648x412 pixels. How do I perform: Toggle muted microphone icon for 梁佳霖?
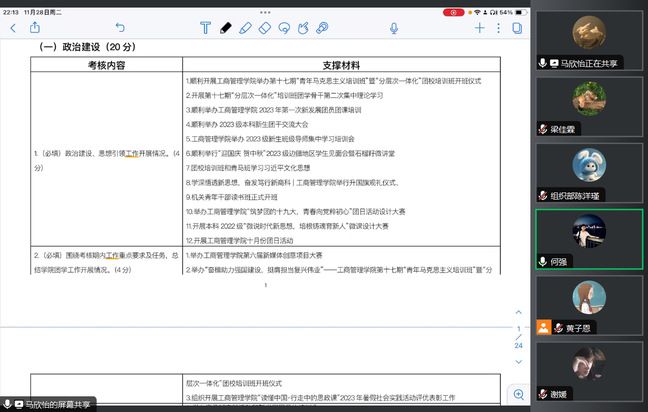[x=542, y=129]
